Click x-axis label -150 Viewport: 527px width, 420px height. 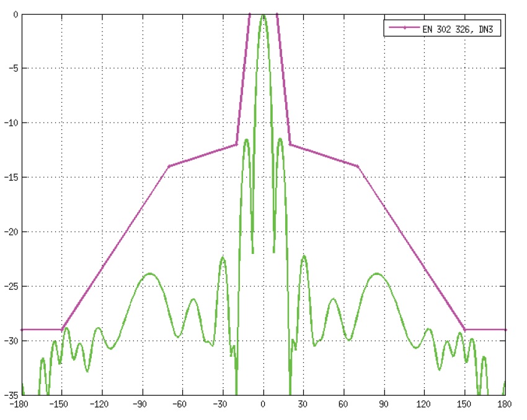tap(59, 405)
